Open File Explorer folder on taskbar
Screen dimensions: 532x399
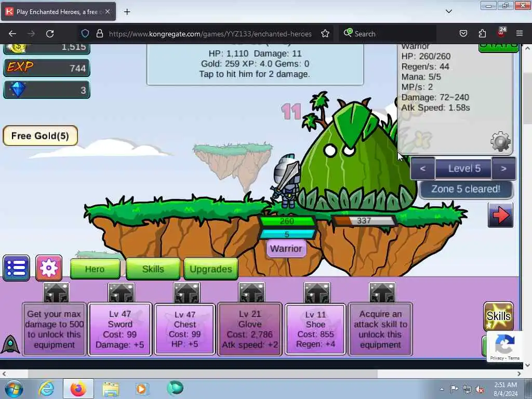point(111,390)
